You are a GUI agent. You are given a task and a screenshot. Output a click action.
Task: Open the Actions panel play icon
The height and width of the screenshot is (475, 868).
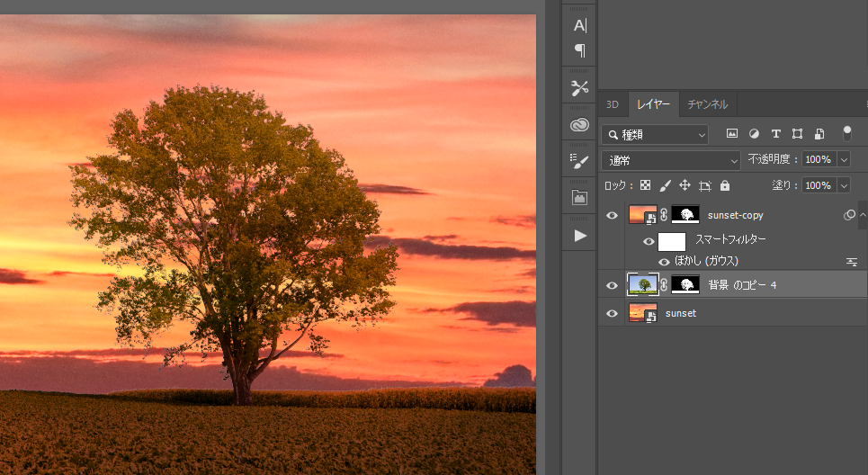point(579,236)
